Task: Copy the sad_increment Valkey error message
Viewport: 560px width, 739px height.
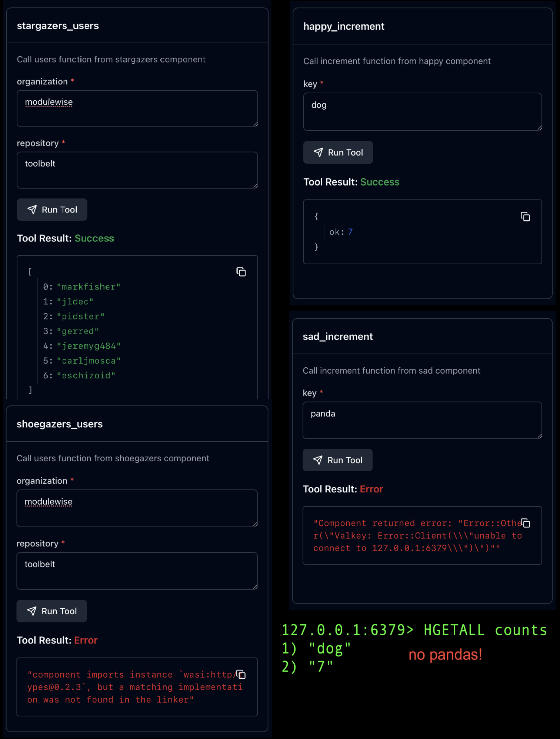Action: tap(525, 523)
